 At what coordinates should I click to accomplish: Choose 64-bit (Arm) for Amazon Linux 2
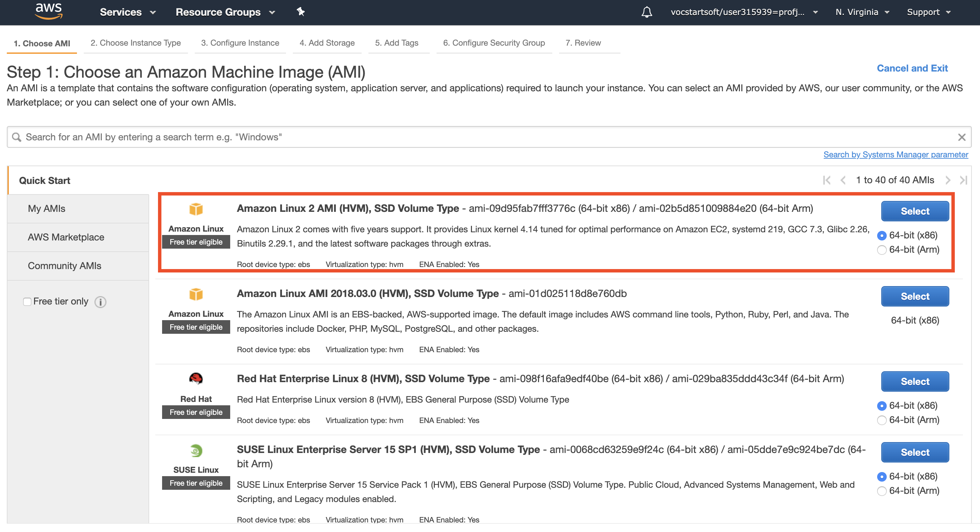click(882, 250)
